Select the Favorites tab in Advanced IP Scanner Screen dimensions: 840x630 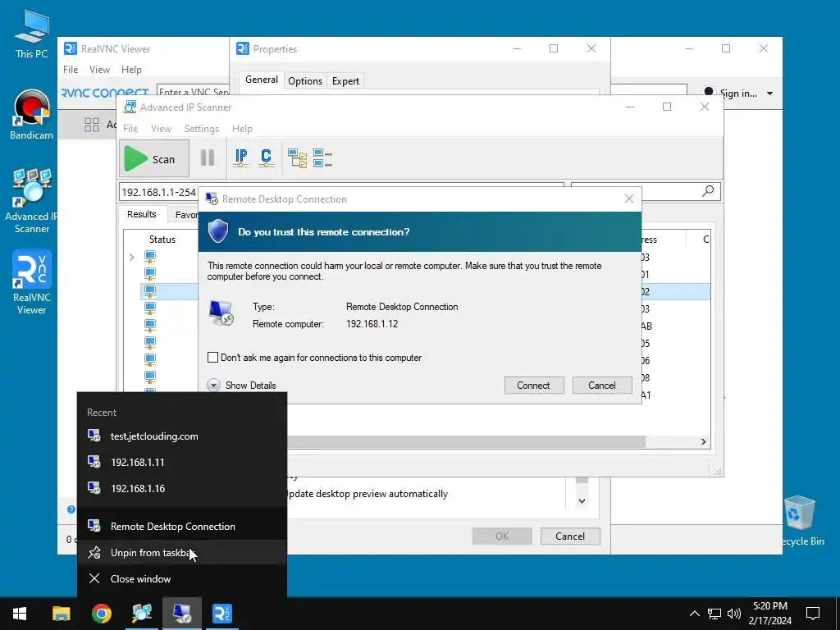point(183,215)
